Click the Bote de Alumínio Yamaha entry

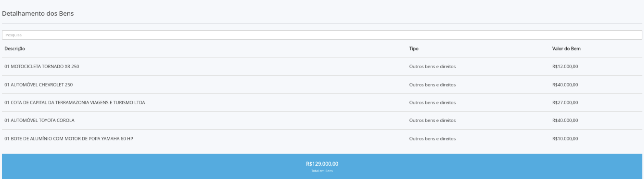click(69, 139)
